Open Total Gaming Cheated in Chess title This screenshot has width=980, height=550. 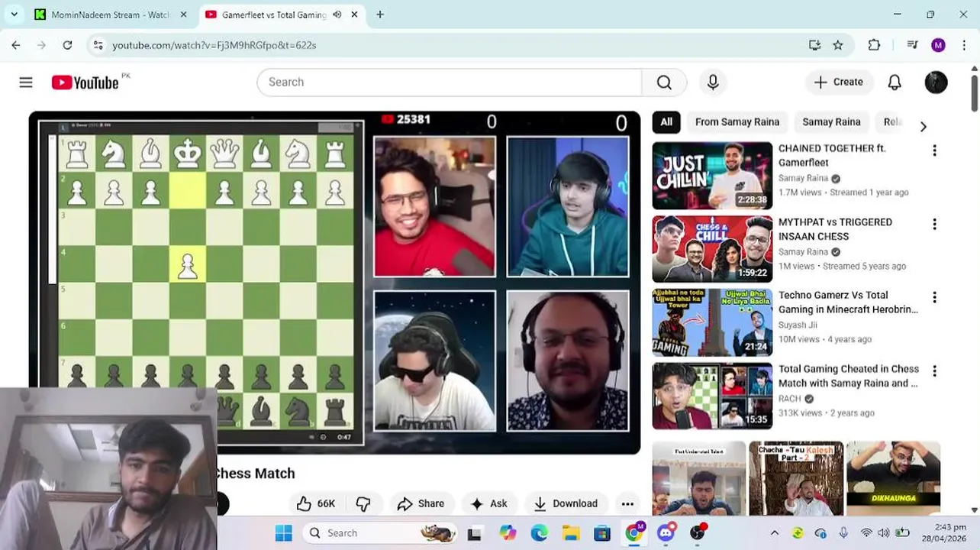849,376
